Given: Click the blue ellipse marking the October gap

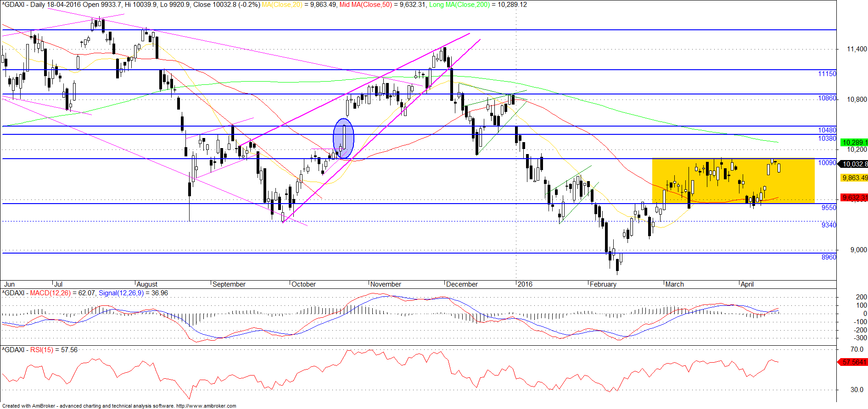Looking at the screenshot, I should (x=343, y=139).
